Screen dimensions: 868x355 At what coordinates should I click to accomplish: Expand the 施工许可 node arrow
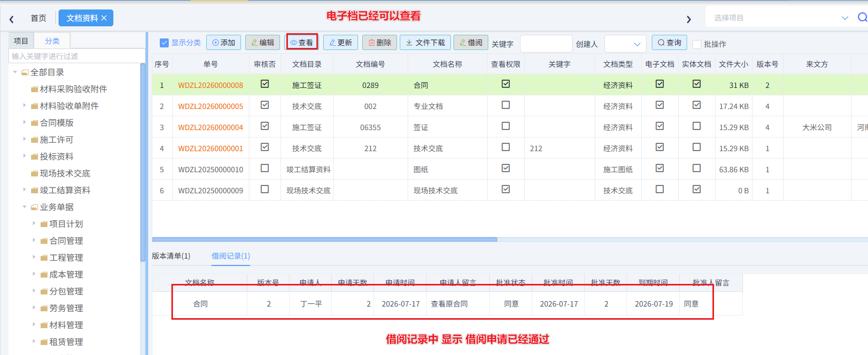24,139
